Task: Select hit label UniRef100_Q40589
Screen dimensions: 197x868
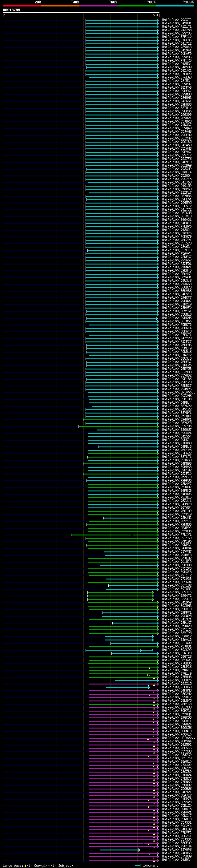Action: (x=176, y=67)
